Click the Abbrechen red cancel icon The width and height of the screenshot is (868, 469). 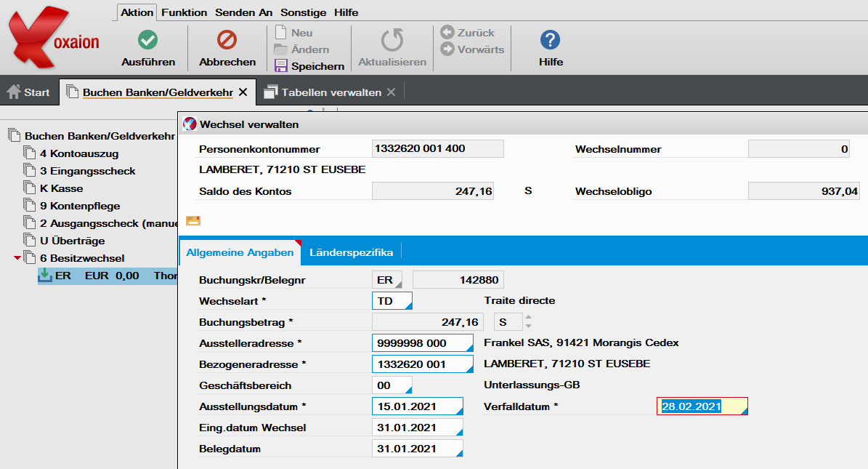227,40
